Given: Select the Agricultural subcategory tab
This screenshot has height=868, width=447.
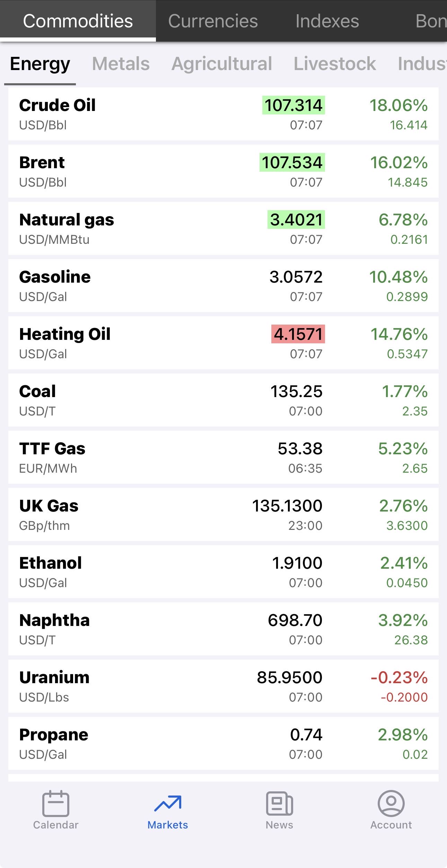Looking at the screenshot, I should 222,64.
